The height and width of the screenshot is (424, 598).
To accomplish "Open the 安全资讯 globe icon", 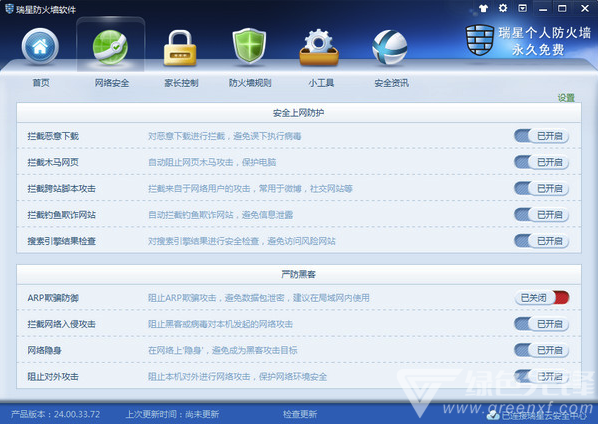I will [x=389, y=48].
